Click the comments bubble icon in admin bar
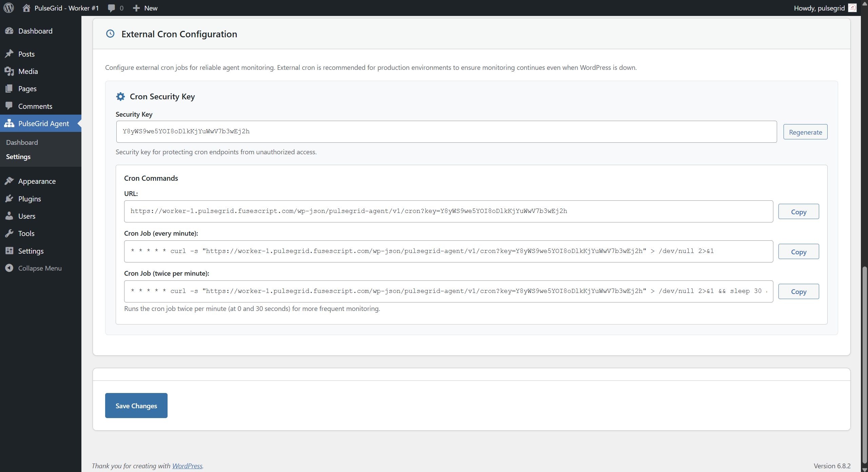 (x=111, y=8)
